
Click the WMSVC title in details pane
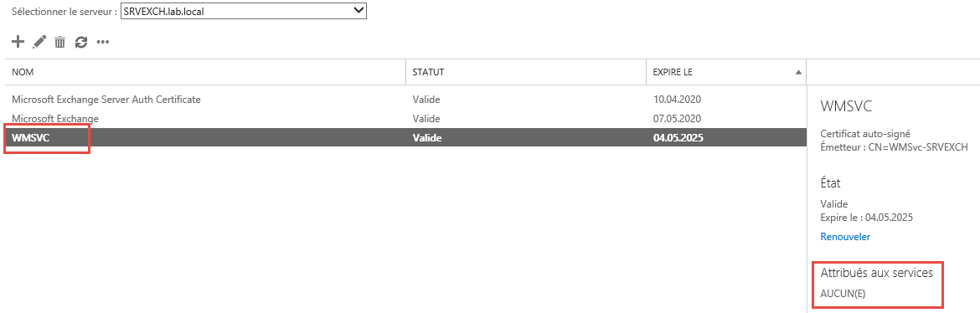click(846, 106)
